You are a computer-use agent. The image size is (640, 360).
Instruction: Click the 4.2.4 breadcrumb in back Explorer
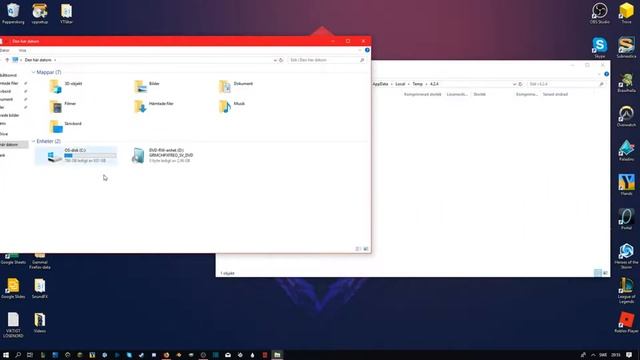click(434, 84)
